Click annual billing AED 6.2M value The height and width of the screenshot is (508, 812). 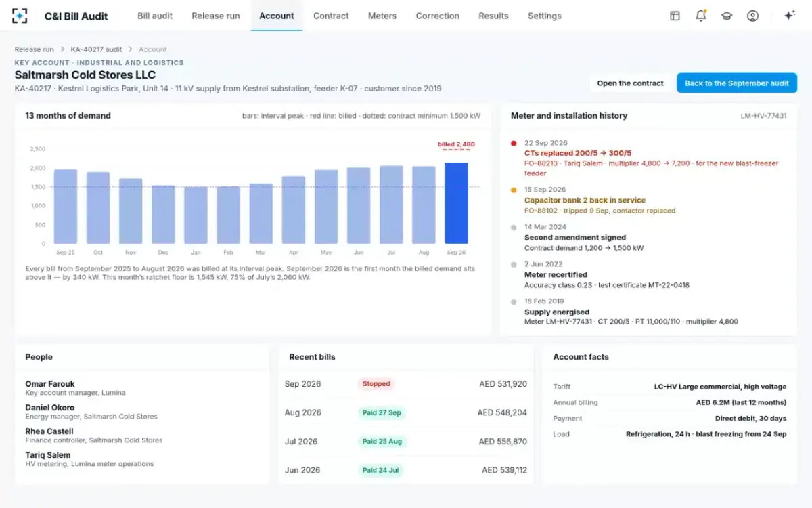tap(741, 402)
